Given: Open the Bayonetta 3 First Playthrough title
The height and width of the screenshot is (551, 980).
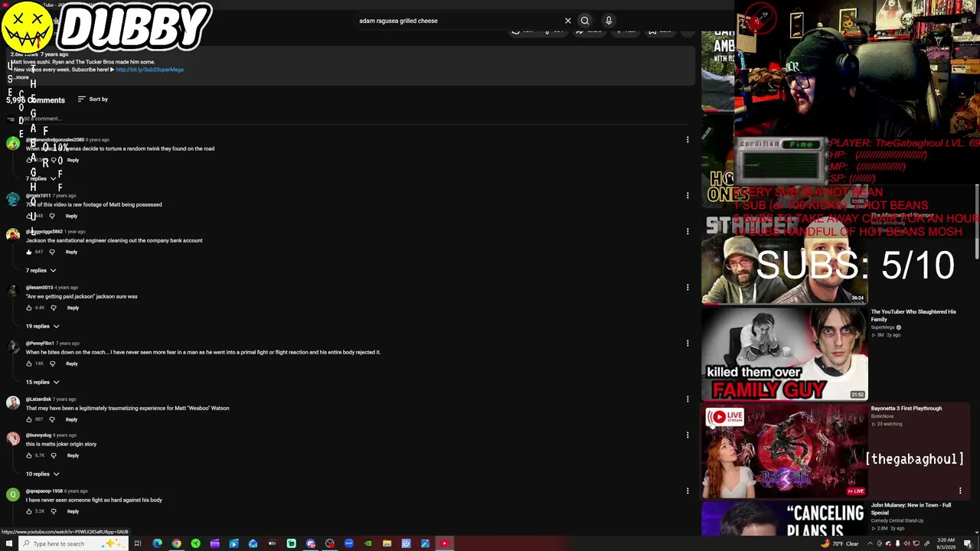Looking at the screenshot, I should [x=906, y=409].
